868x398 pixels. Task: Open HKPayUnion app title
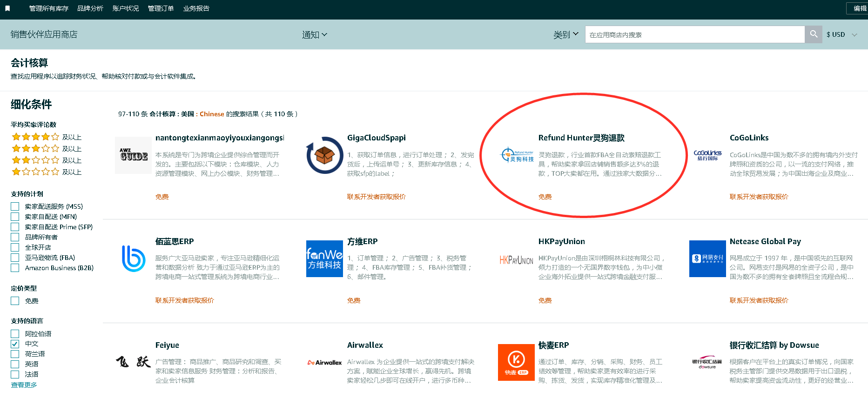tap(562, 241)
